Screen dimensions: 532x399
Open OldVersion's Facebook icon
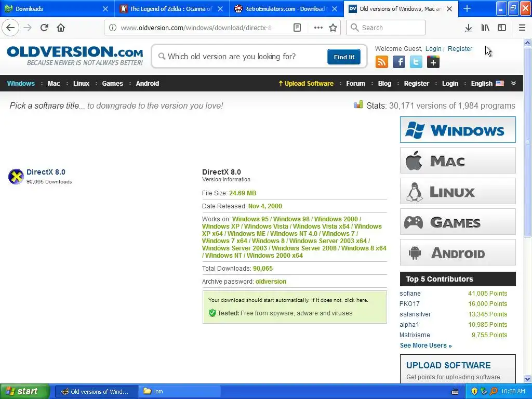(x=399, y=62)
